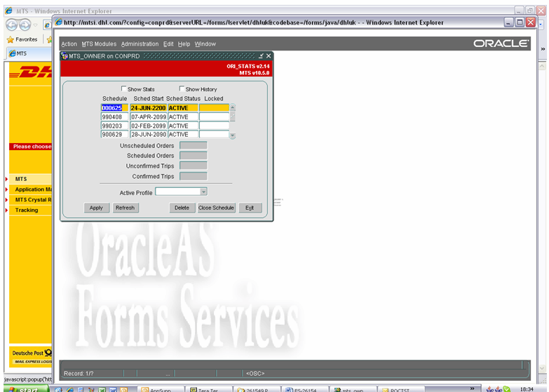Image resolution: width=549 pixels, height=392 pixels.
Task: Select schedule cell 990203
Action: coord(114,126)
